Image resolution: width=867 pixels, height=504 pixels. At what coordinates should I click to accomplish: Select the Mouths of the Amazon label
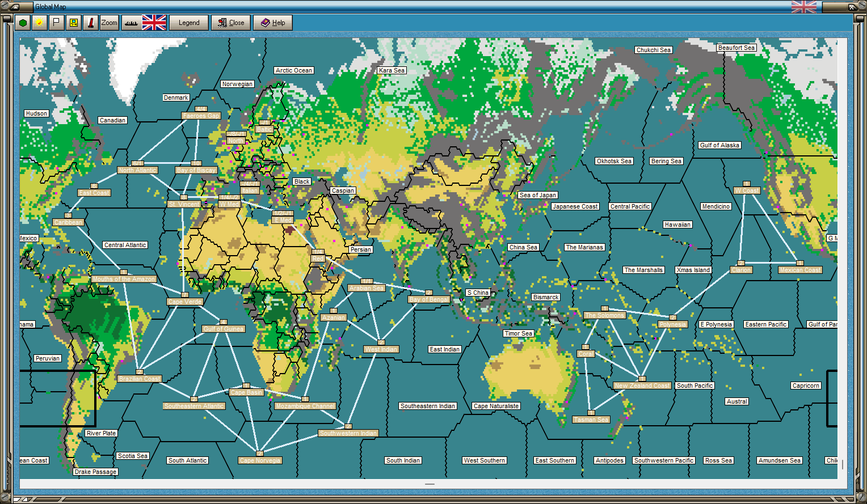pos(124,279)
